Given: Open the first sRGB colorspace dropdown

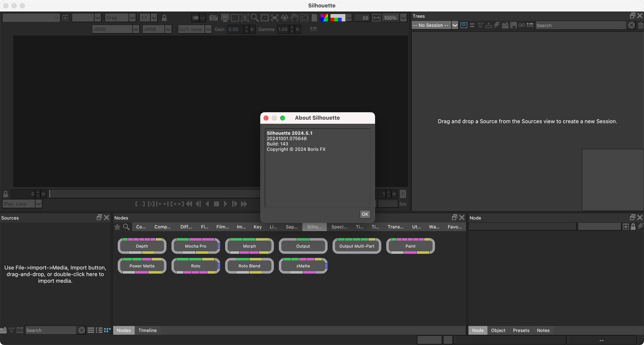Looking at the screenshot, I should pyautogui.click(x=116, y=29).
